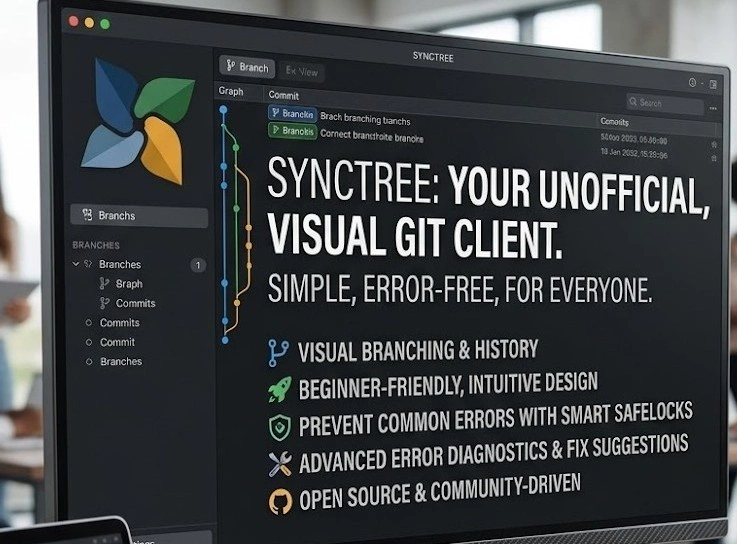Click the icon at end of first date row
737x544 pixels.
714,144
